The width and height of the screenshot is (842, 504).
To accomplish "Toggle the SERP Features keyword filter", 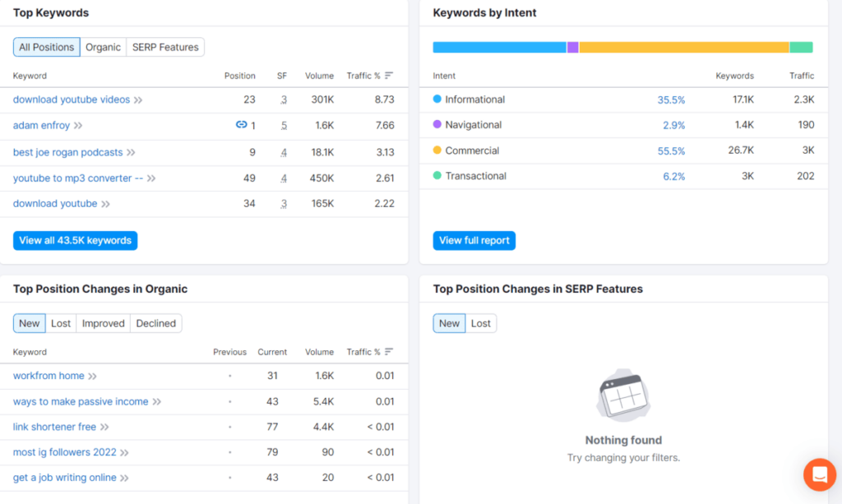I will pyautogui.click(x=165, y=47).
